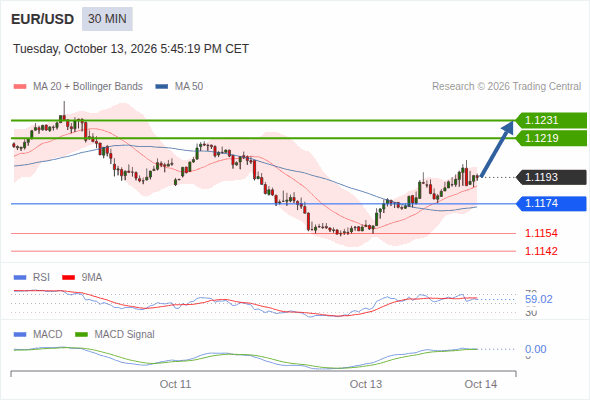Viewport: 590px width, 400px height.
Task: Click the 1.1231 resistance price tag
Action: click(x=551, y=120)
